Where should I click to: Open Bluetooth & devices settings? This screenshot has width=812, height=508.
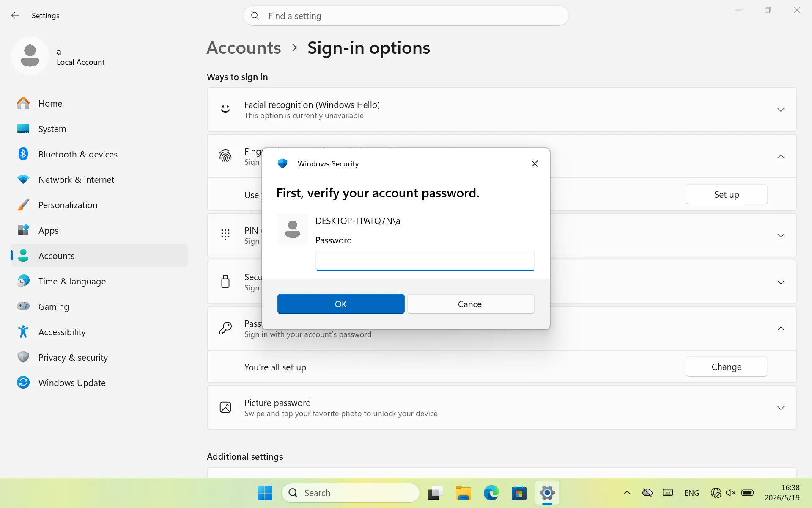click(x=99, y=154)
